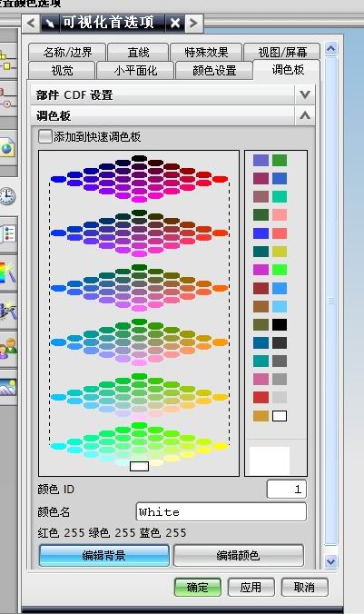
Task: Go to the 颜色设置 tab
Action: (214, 71)
